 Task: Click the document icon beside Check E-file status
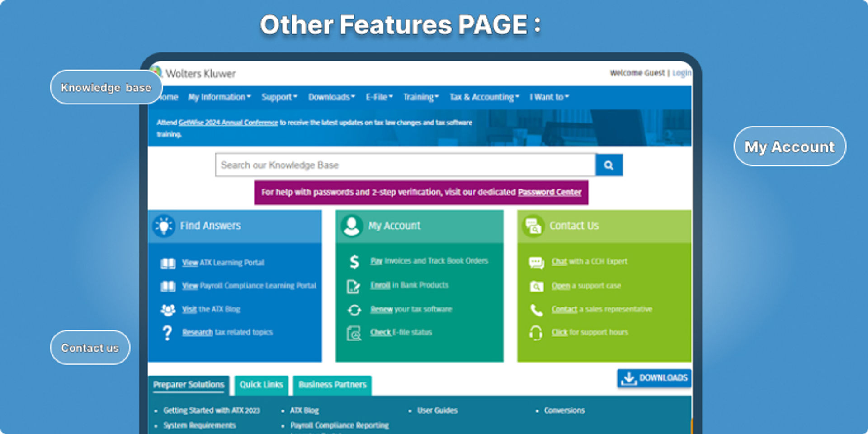(354, 333)
